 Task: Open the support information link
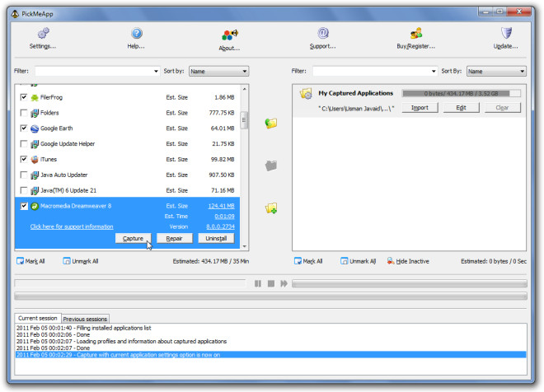72,226
